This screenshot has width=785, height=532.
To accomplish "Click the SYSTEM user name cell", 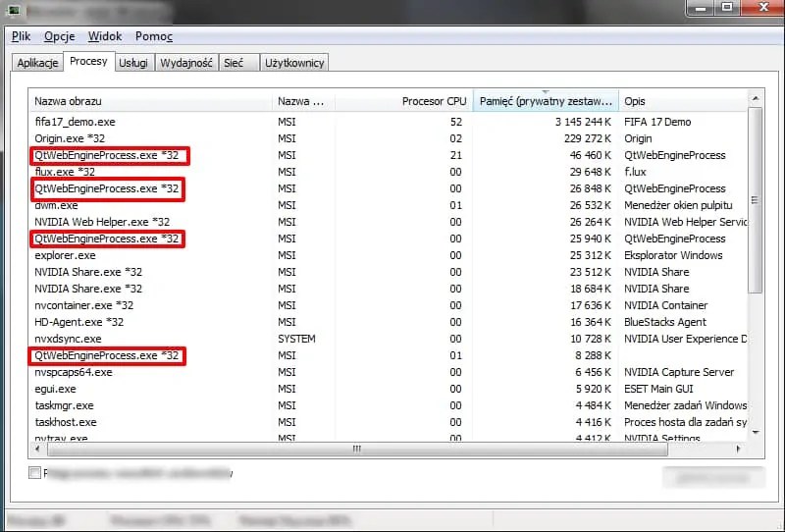I will tap(296, 339).
